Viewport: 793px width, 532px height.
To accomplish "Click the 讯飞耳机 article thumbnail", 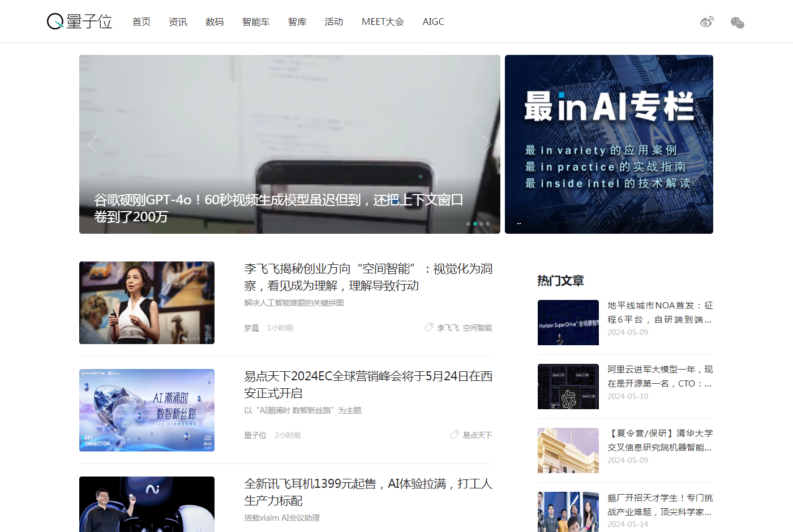I will 147,504.
